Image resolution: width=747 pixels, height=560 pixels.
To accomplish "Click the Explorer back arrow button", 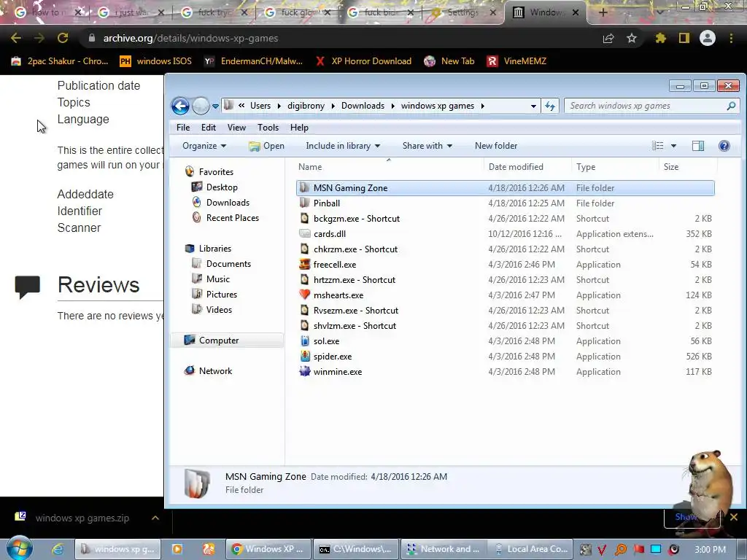I will coord(181,106).
